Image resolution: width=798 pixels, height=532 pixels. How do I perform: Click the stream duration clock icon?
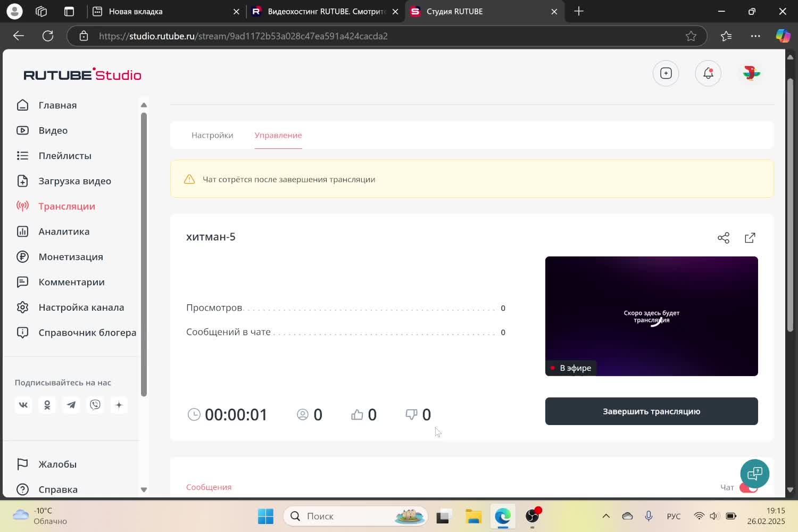pyautogui.click(x=194, y=414)
